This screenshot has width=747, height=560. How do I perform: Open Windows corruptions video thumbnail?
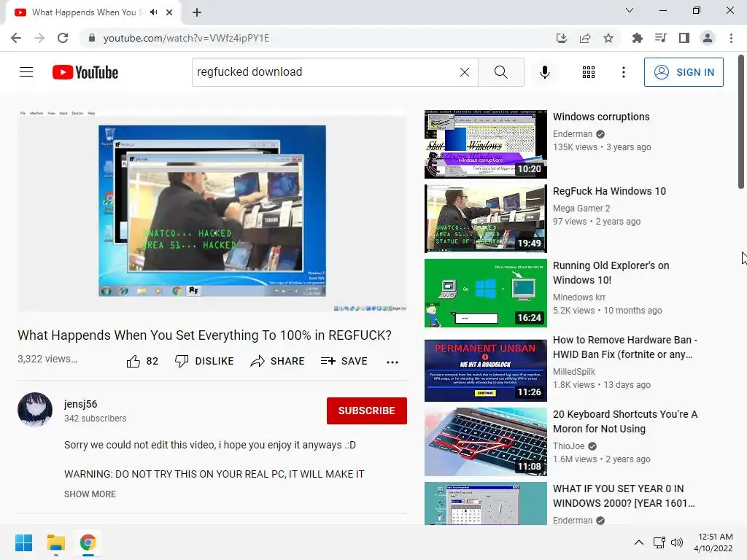[x=485, y=144]
